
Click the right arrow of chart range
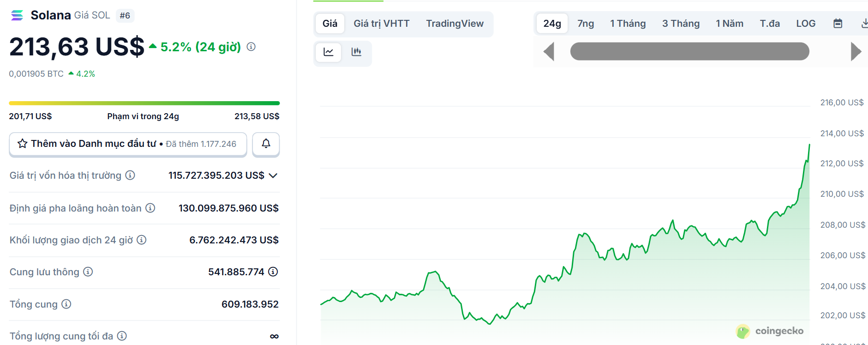coord(856,51)
